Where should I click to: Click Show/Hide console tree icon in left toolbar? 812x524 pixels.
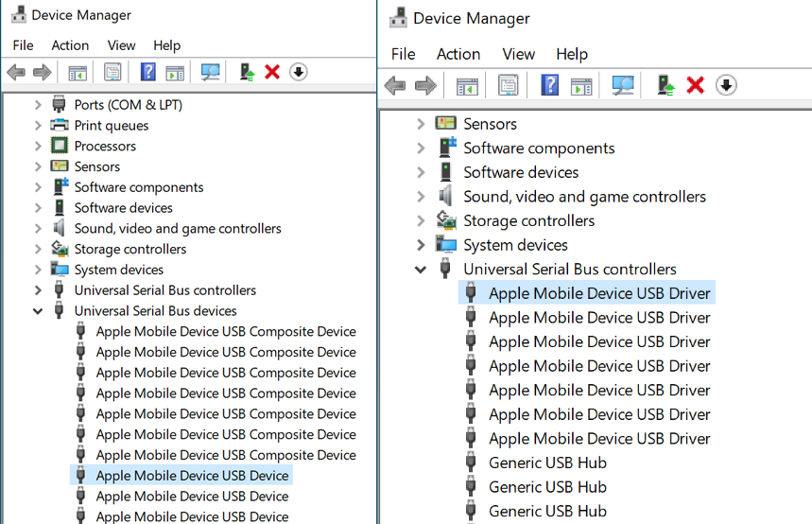pos(78,73)
